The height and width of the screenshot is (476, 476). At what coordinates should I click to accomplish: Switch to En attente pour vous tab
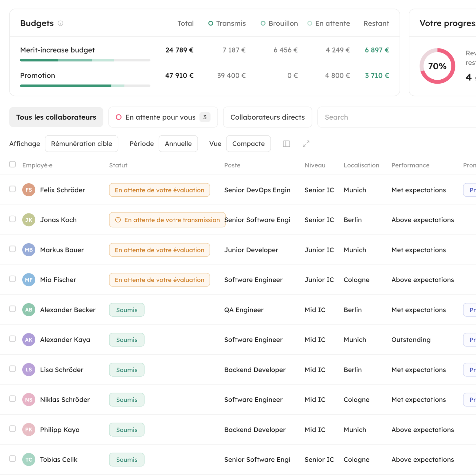[163, 117]
